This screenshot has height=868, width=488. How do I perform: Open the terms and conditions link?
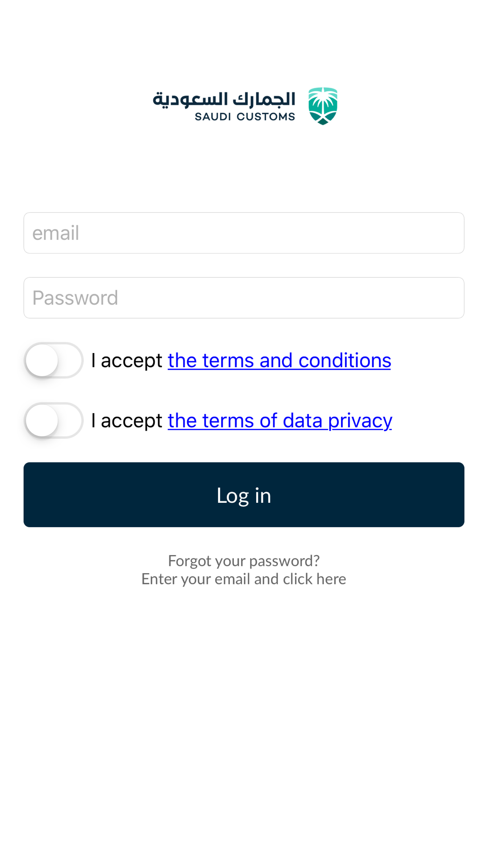tap(279, 360)
